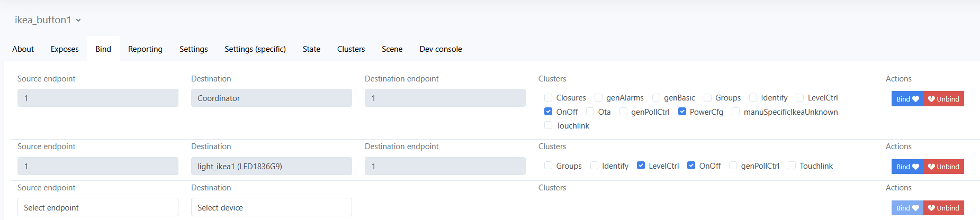This screenshot has width=980, height=220.
Task: Uncheck PowerCfg cluster checkbox
Action: pyautogui.click(x=682, y=112)
